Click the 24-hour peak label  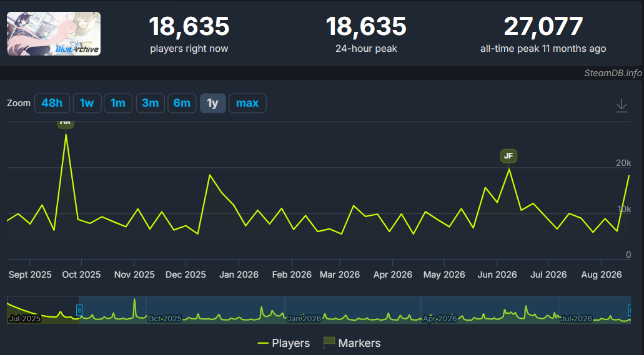367,49
